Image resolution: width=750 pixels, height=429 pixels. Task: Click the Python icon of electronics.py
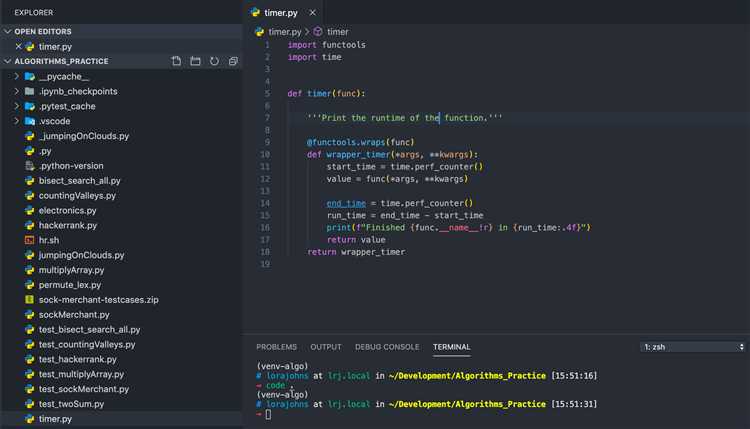[30, 210]
